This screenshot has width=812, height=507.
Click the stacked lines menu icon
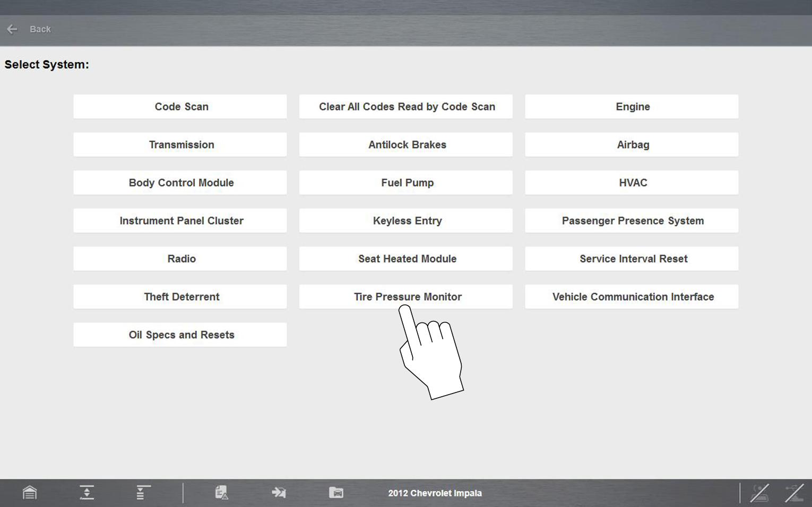click(x=142, y=493)
